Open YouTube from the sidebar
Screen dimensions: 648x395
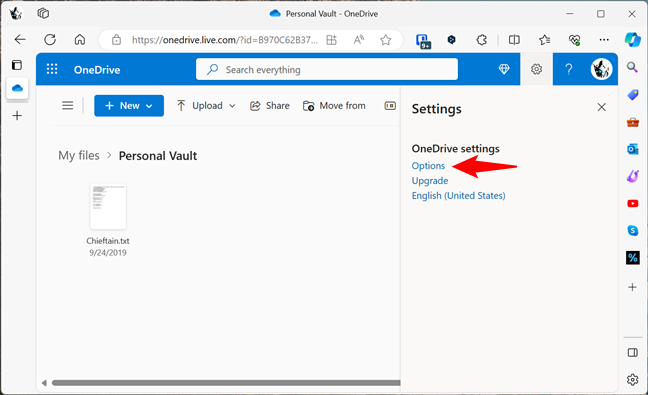click(x=633, y=204)
